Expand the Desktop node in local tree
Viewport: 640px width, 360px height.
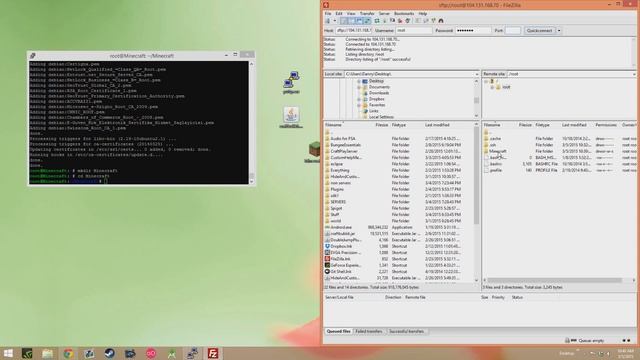click(359, 81)
